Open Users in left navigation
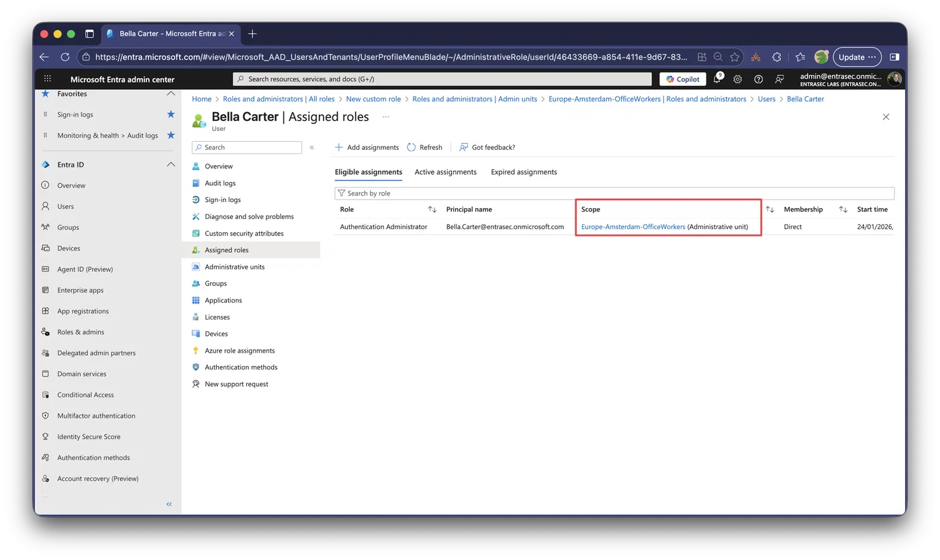Screen dimensions: 940x560 coord(66,206)
